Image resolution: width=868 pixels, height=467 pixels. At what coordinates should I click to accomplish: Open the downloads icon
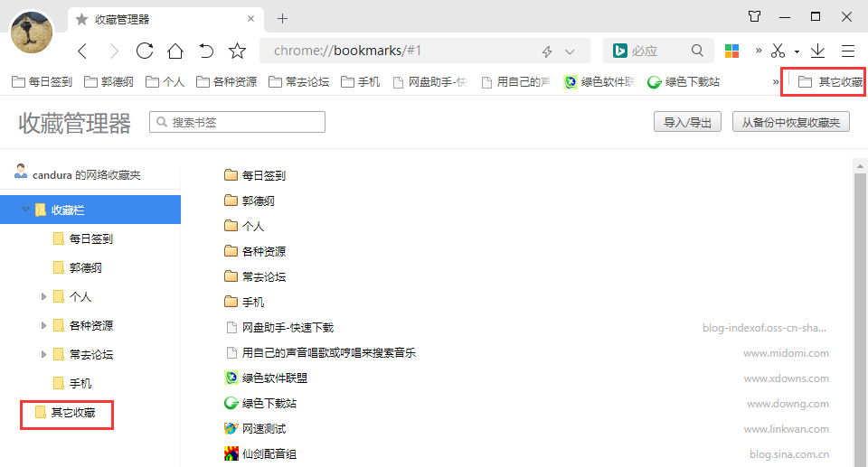pos(817,51)
